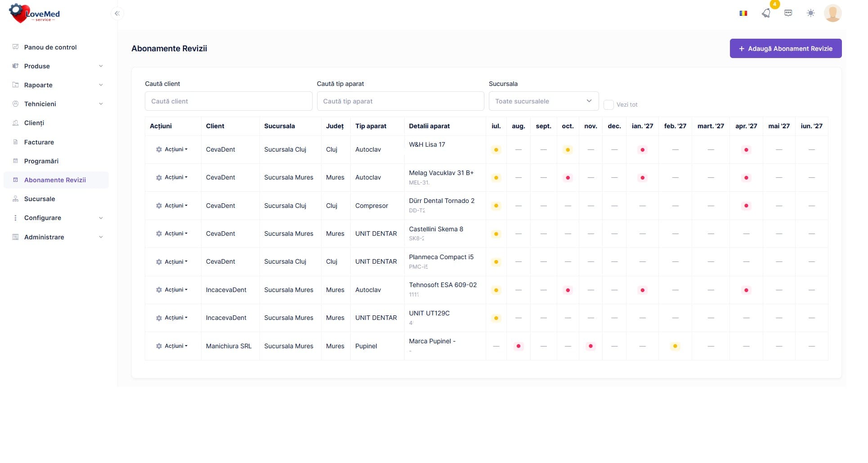Click the yellow dot in feb. '27 Pupinel row
The width and height of the screenshot is (868, 463).
[x=675, y=346]
